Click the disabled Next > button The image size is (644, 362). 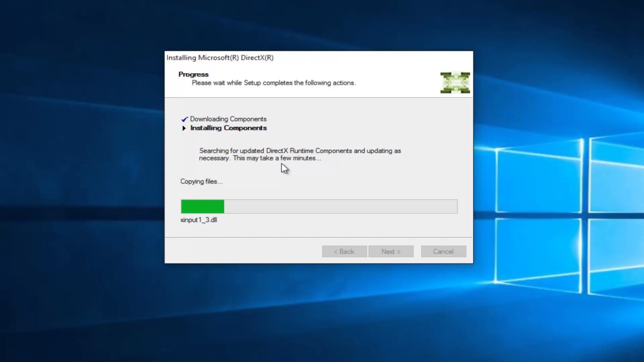point(391,251)
